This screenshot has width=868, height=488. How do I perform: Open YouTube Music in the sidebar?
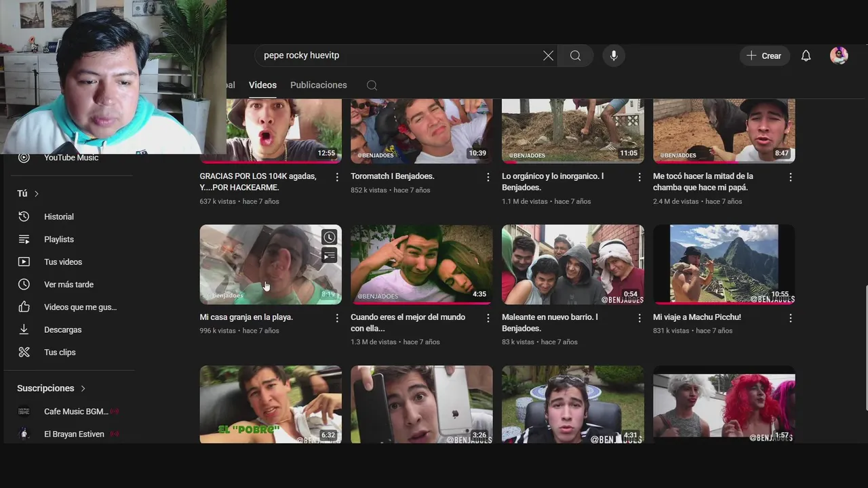71,157
